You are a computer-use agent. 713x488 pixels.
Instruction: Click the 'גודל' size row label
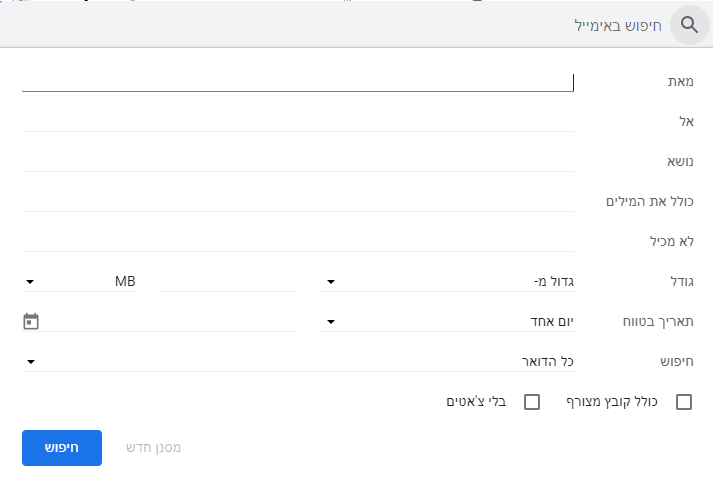679,282
